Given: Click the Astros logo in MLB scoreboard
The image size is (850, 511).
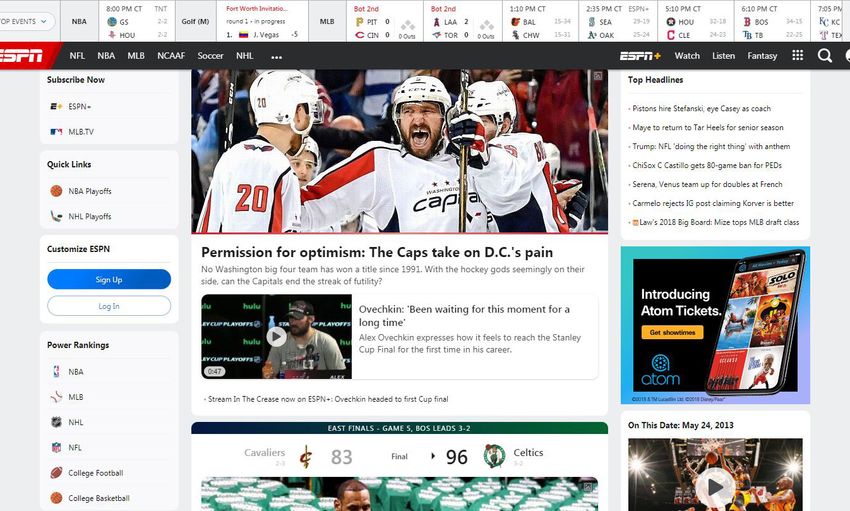Looking at the screenshot, I should pyautogui.click(x=671, y=22).
